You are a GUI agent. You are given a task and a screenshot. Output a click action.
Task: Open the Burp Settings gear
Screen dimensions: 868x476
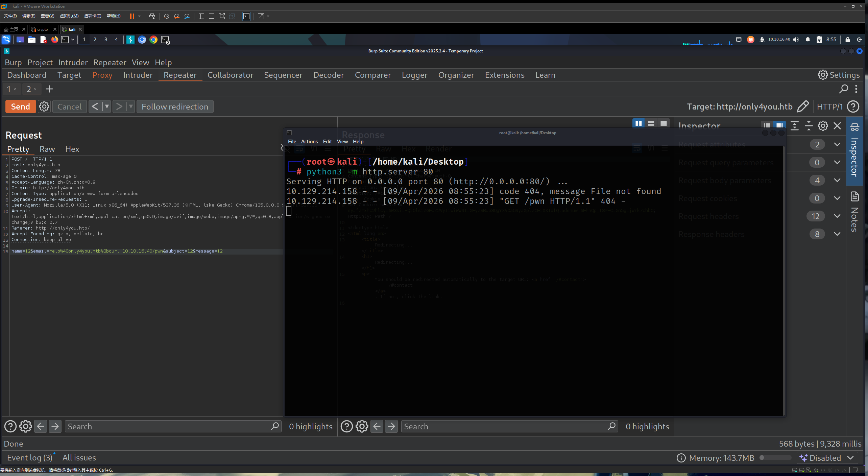839,75
